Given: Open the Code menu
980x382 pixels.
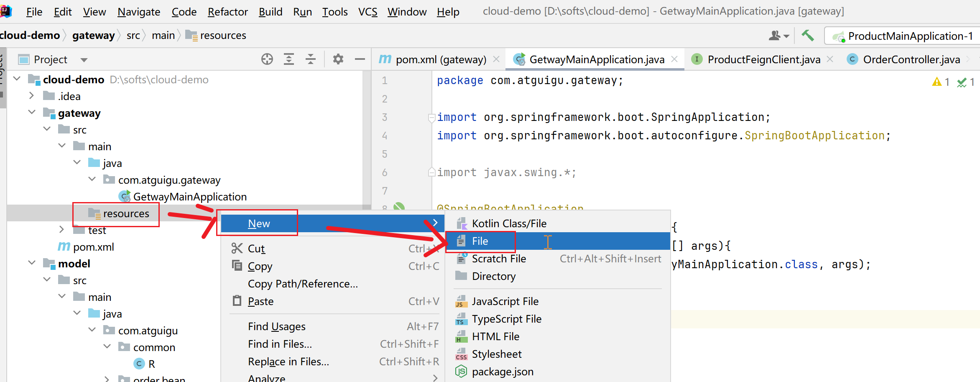Looking at the screenshot, I should (x=184, y=12).
